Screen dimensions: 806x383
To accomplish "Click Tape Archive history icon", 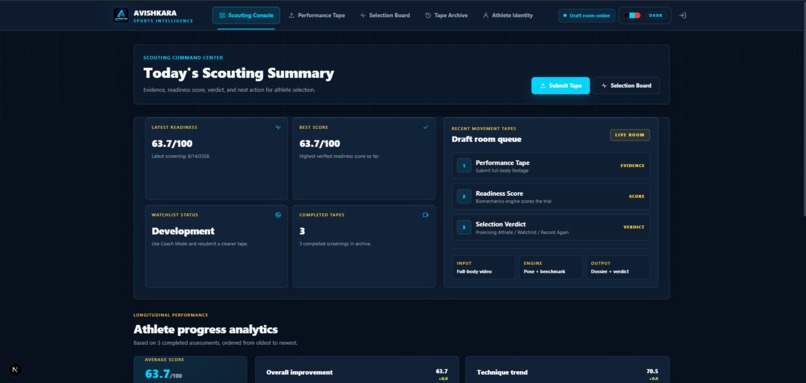I will (x=428, y=15).
